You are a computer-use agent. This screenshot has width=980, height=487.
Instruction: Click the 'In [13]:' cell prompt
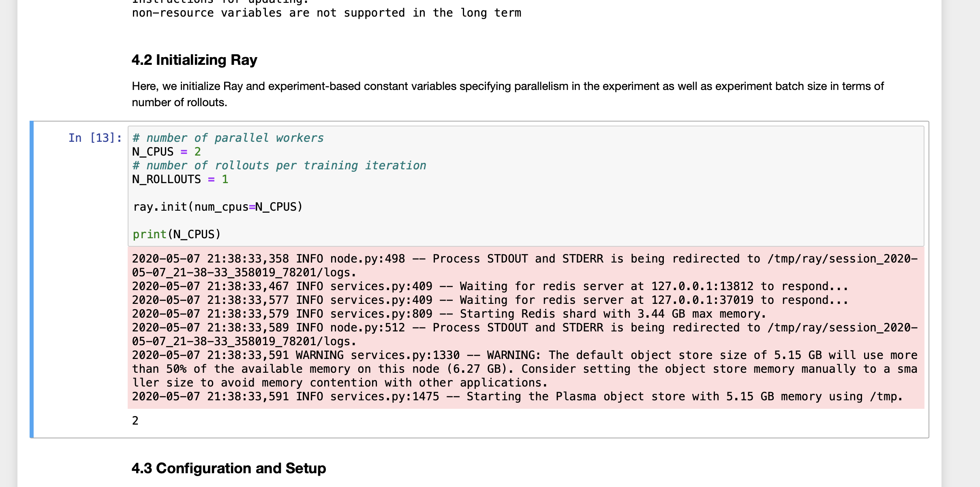click(95, 138)
